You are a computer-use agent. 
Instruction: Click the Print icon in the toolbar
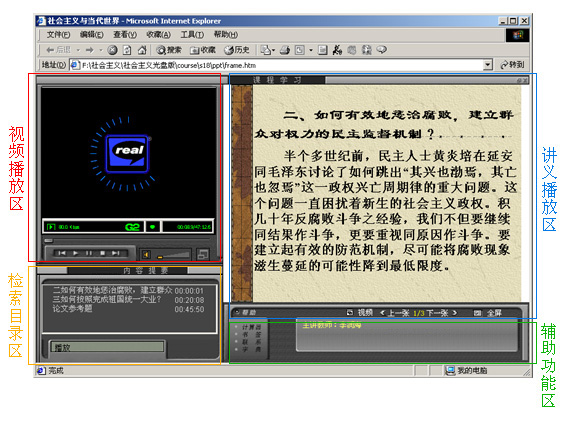[285, 50]
